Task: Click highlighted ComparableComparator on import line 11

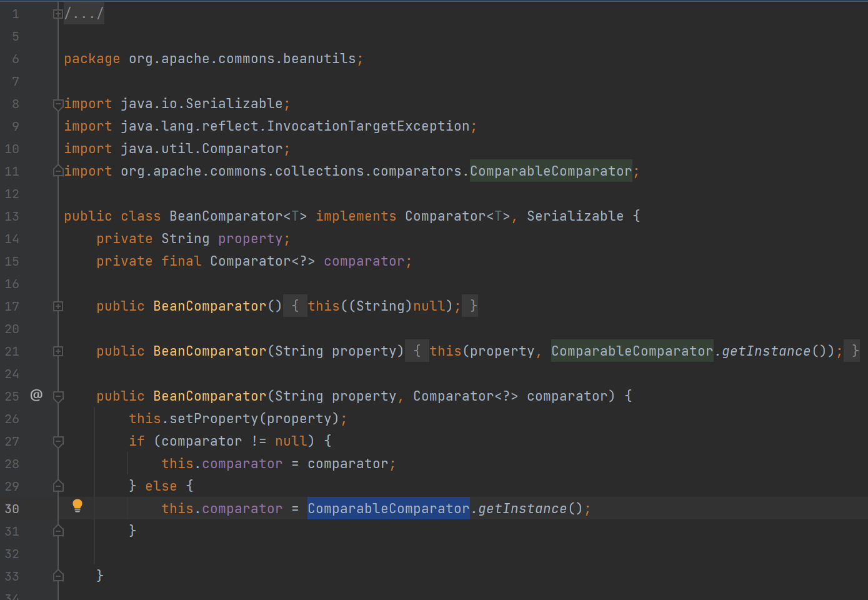Action: [x=551, y=171]
